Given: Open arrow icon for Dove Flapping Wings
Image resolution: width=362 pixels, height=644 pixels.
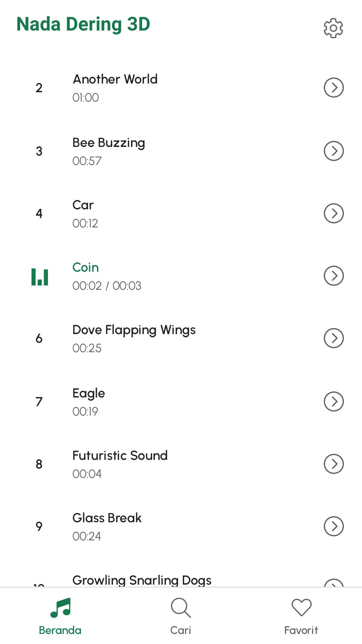Looking at the screenshot, I should (x=334, y=338).
